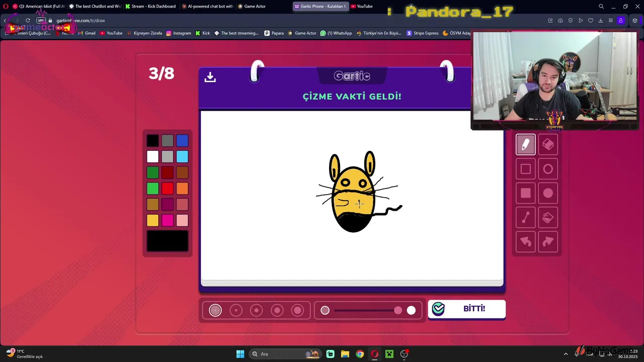This screenshot has width=644, height=362.
Task: Select the pencil drawing tool
Action: pyautogui.click(x=525, y=145)
